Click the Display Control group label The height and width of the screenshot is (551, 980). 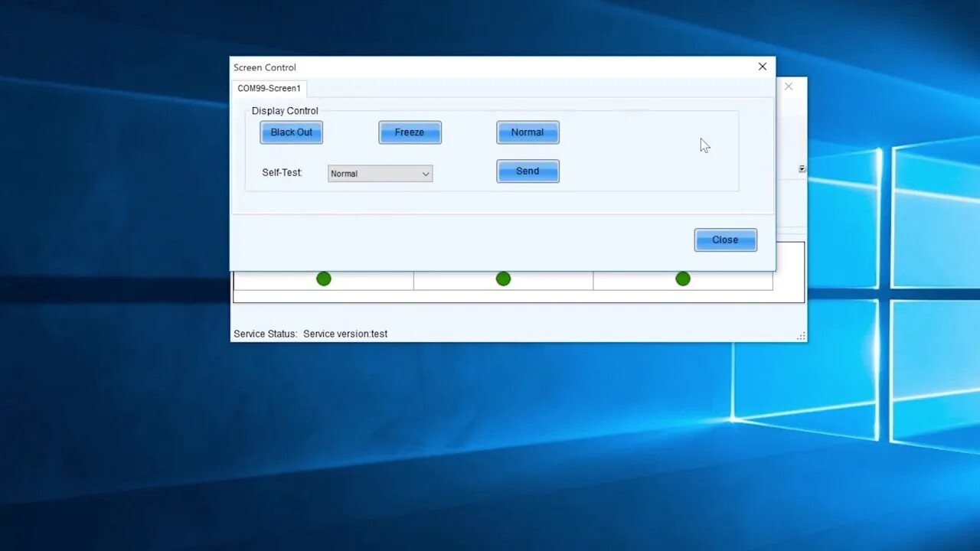tap(285, 111)
